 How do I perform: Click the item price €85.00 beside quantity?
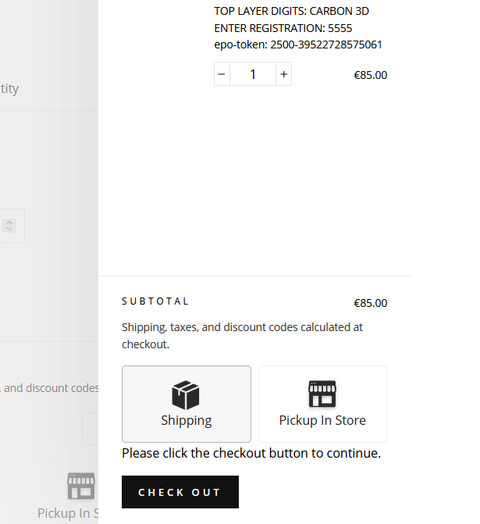[370, 75]
